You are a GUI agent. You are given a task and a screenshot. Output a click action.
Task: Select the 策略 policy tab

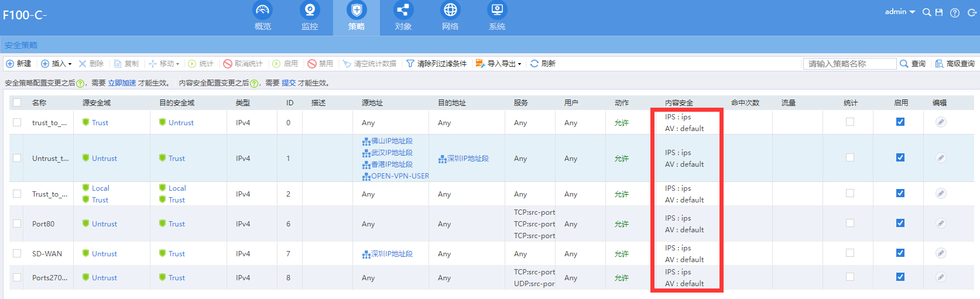coord(357,17)
